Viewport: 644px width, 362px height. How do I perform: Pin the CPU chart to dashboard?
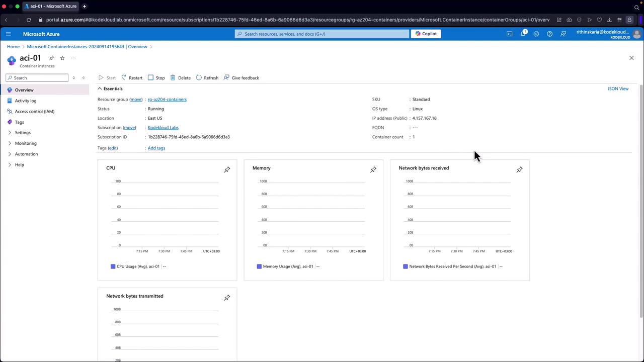pyautogui.click(x=227, y=170)
